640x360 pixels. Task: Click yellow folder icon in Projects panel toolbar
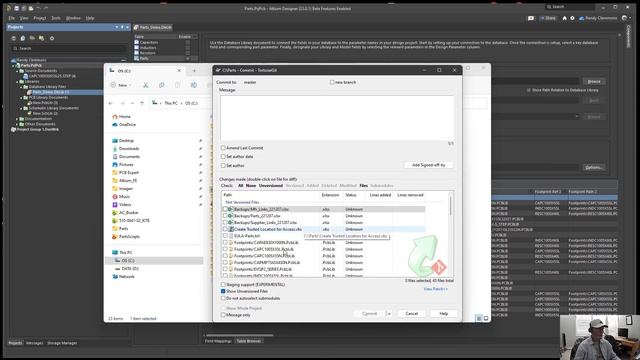click(41, 38)
